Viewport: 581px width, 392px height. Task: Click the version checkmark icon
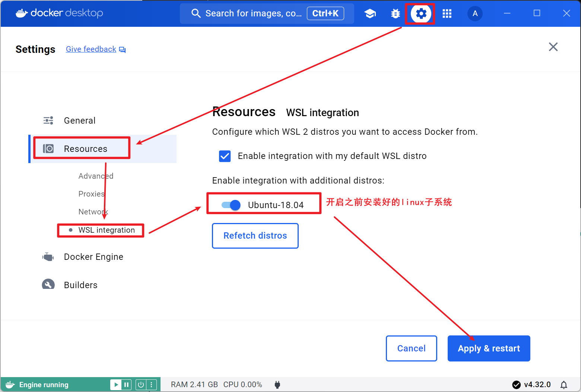pos(516,385)
